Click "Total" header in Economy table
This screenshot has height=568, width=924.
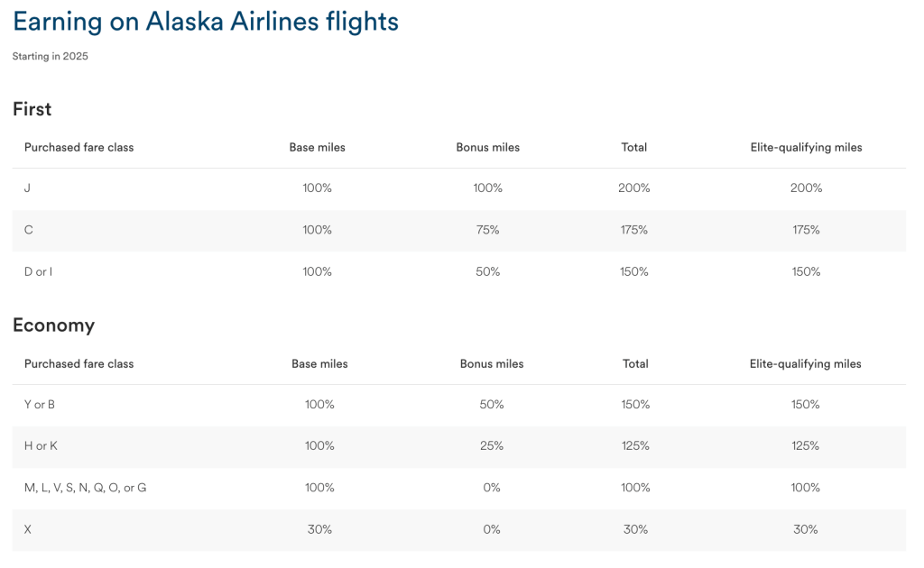(635, 364)
